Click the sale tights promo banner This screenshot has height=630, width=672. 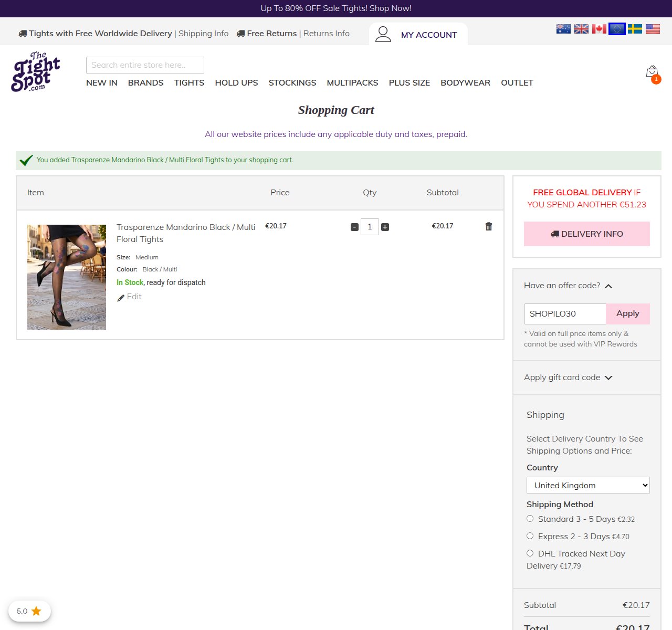(336, 8)
